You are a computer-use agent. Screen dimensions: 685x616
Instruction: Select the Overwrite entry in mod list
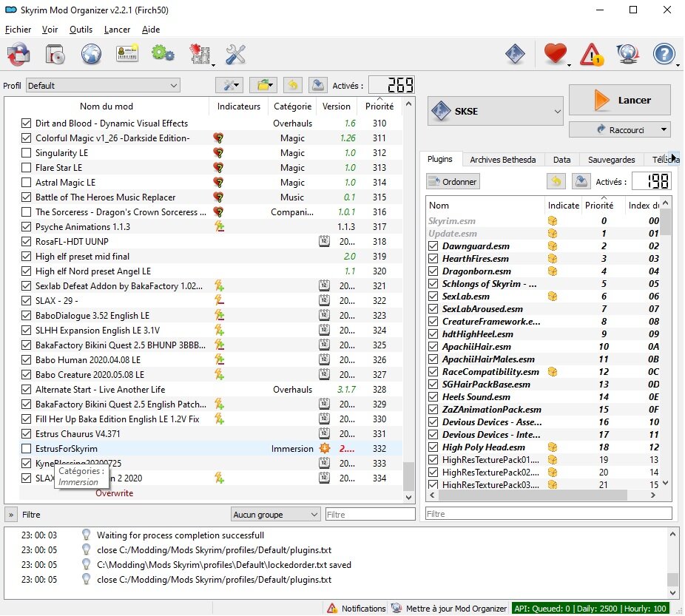click(x=115, y=493)
